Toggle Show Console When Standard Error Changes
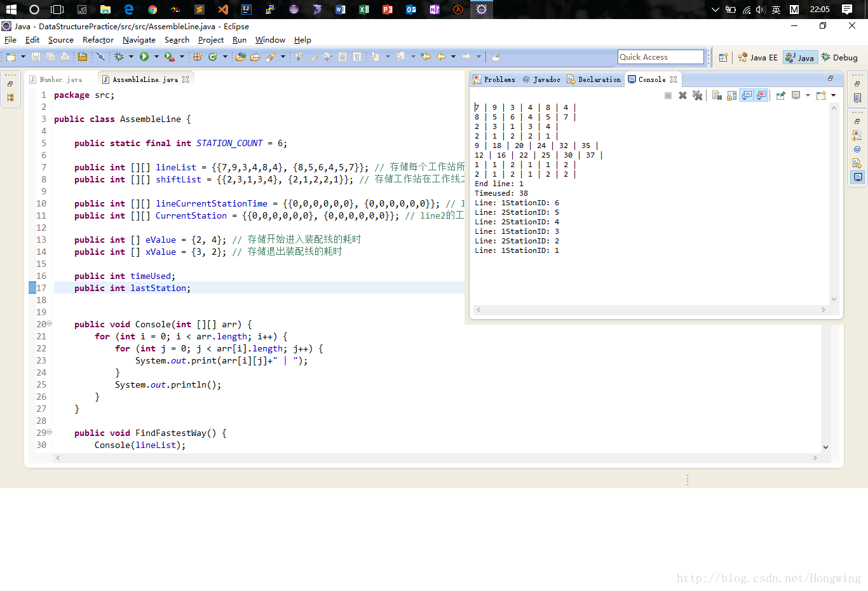The width and height of the screenshot is (868, 591). tap(761, 95)
